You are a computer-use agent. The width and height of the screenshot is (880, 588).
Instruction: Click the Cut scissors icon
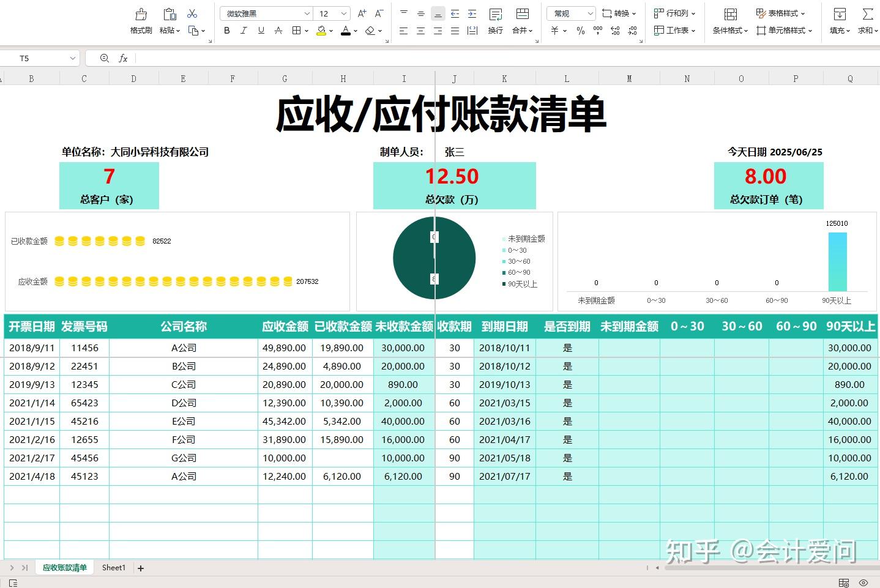[192, 13]
